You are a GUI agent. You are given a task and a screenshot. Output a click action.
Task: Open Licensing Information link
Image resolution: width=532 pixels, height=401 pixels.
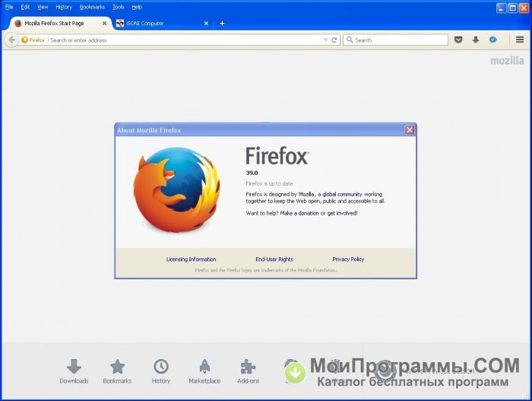[x=191, y=259]
